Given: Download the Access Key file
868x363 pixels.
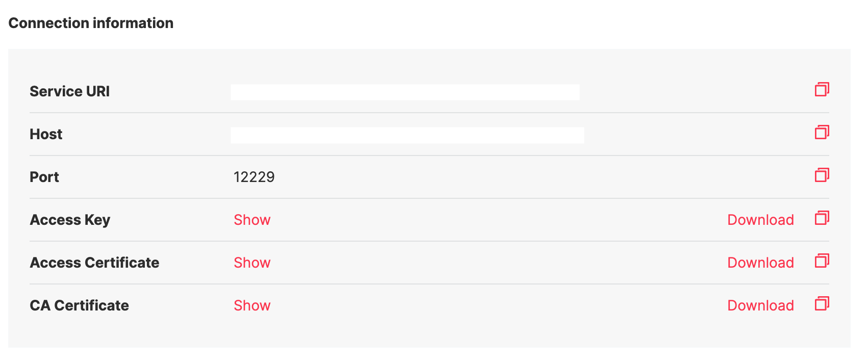Looking at the screenshot, I should click(x=760, y=220).
